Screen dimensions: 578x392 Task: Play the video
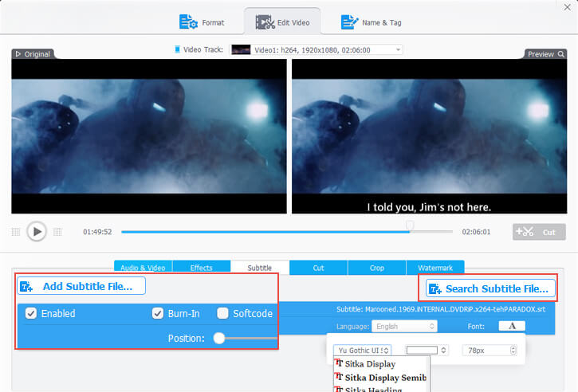(37, 231)
